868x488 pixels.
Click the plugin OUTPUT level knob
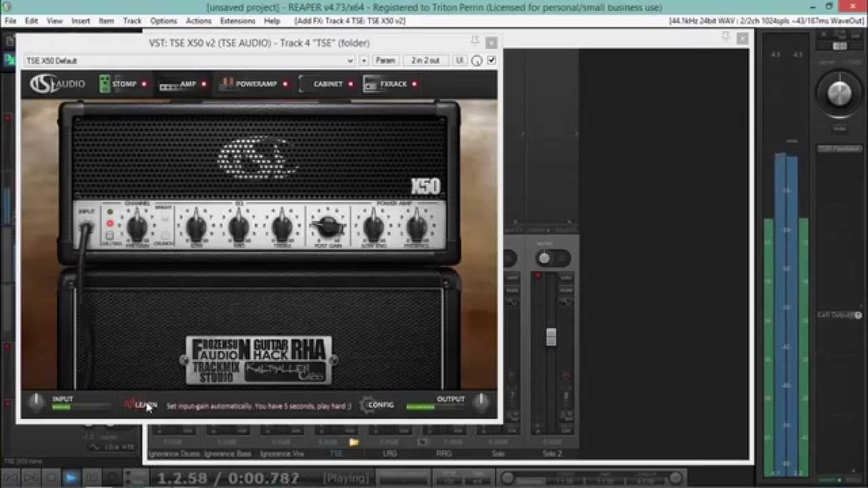481,403
